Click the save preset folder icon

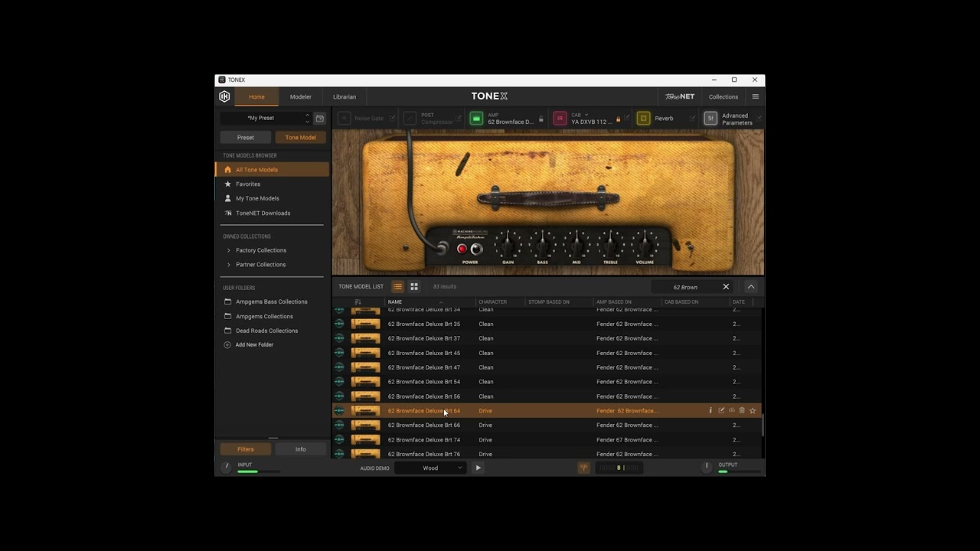(320, 118)
